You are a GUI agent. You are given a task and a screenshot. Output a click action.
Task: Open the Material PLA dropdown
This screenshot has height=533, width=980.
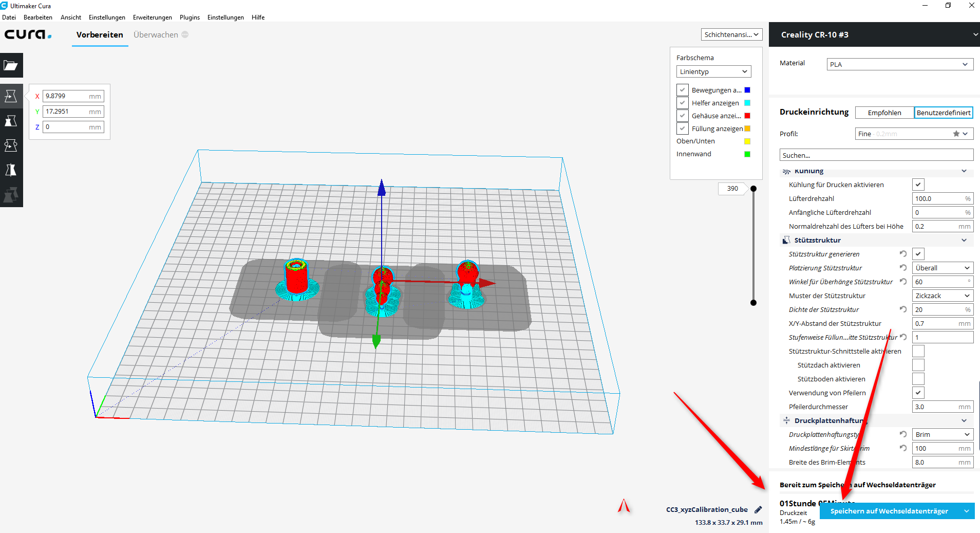click(x=900, y=64)
